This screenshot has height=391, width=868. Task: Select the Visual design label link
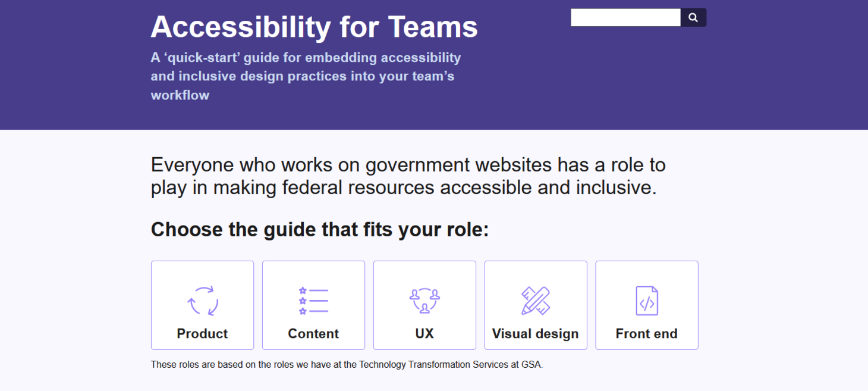click(x=535, y=334)
